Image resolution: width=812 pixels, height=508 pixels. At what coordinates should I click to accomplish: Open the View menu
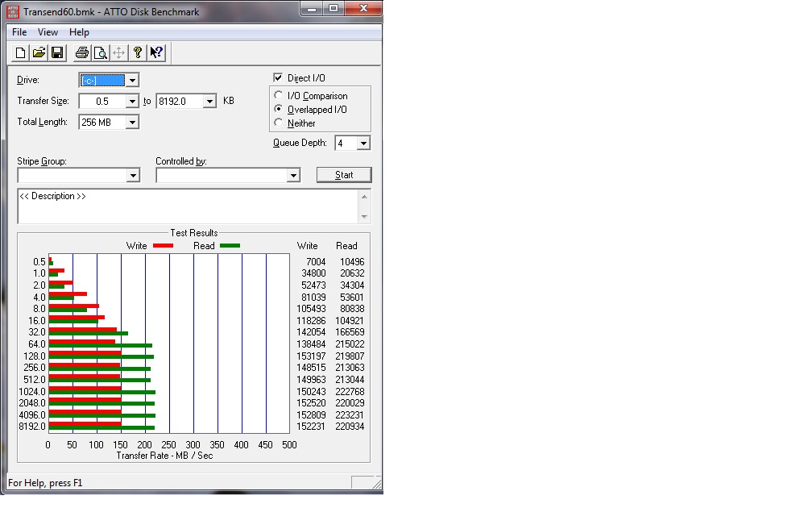[48, 32]
